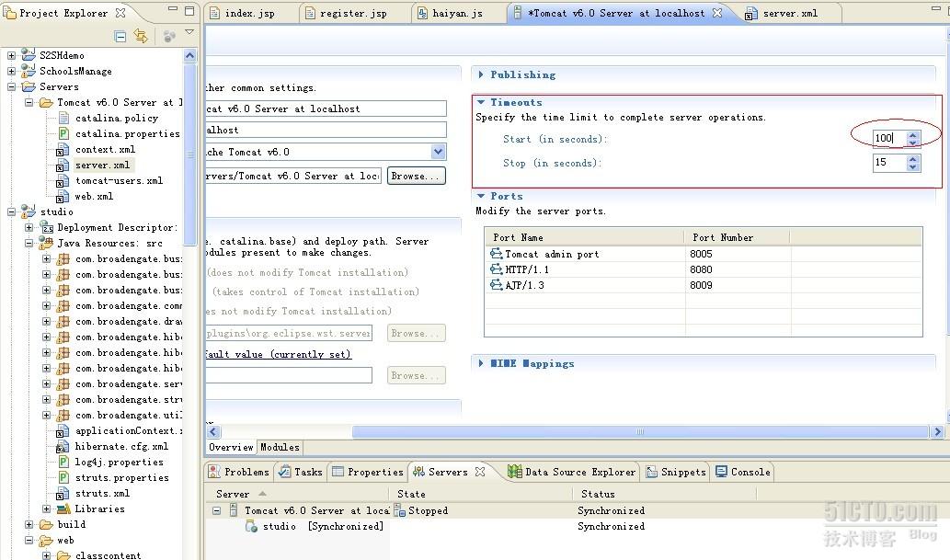Open Data Source Explorer view tab
The image size is (950, 560).
pyautogui.click(x=573, y=472)
